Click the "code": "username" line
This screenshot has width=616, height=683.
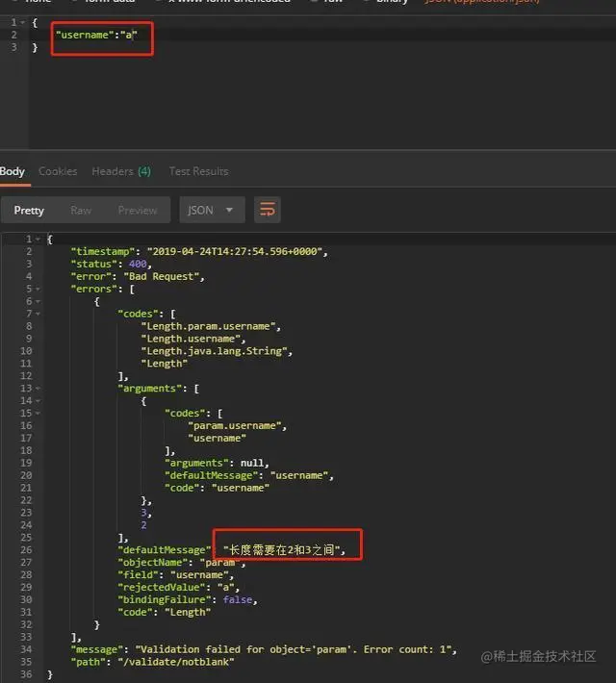click(x=217, y=488)
